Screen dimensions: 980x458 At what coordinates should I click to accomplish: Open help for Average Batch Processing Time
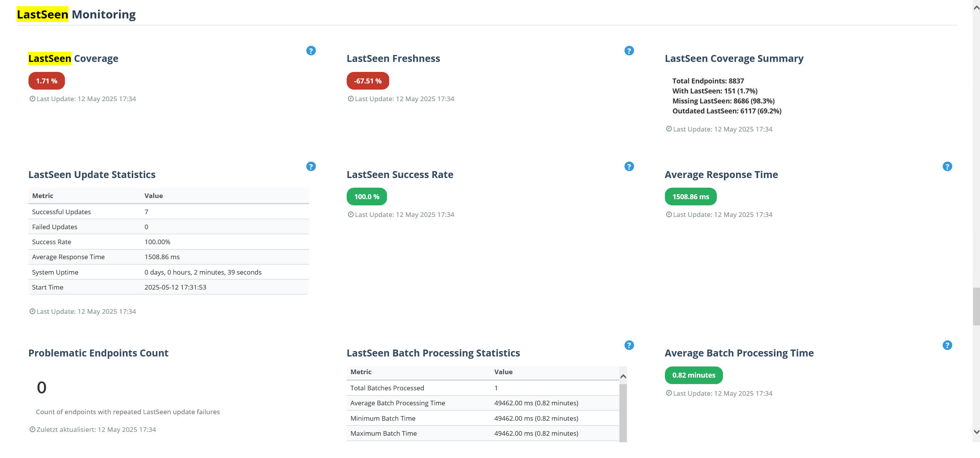point(947,345)
